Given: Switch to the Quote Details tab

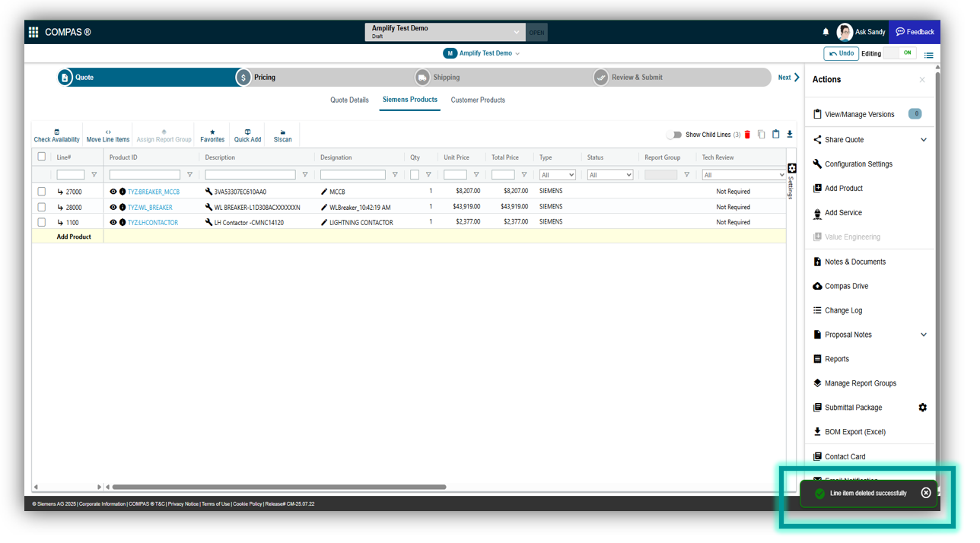Looking at the screenshot, I should pos(349,100).
